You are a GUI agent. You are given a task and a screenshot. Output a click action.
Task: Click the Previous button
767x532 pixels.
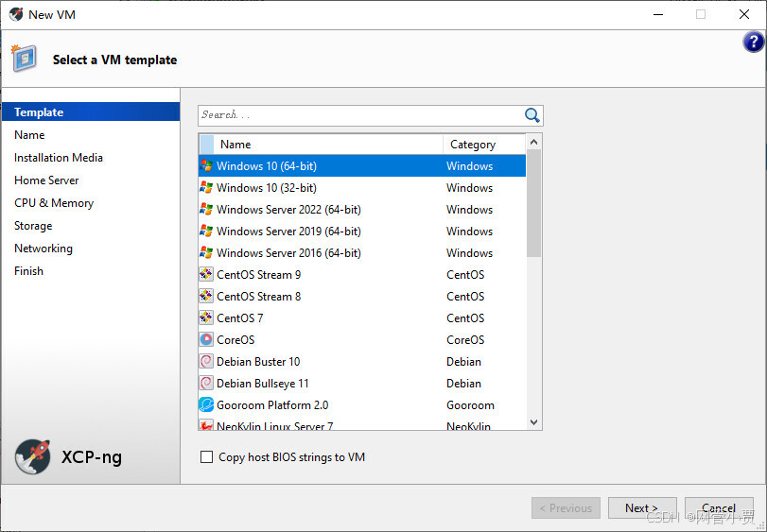566,508
